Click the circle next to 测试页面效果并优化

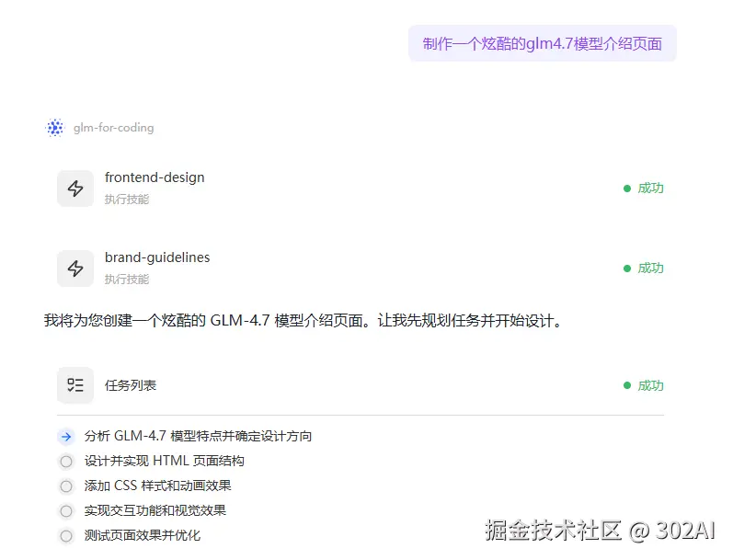point(66,536)
